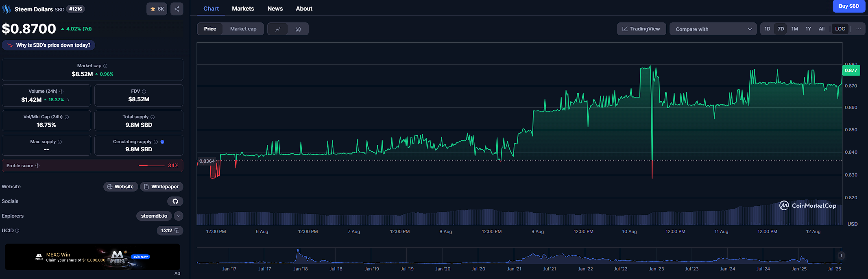This screenshot has height=279, width=868.
Task: Click the 10 Aug date axis label
Action: pyautogui.click(x=629, y=231)
